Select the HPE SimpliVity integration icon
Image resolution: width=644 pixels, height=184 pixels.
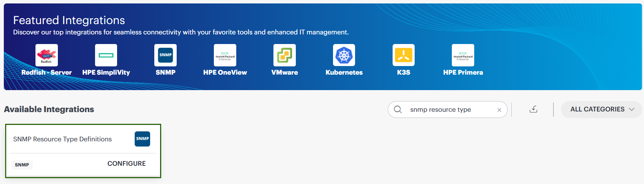(x=106, y=55)
